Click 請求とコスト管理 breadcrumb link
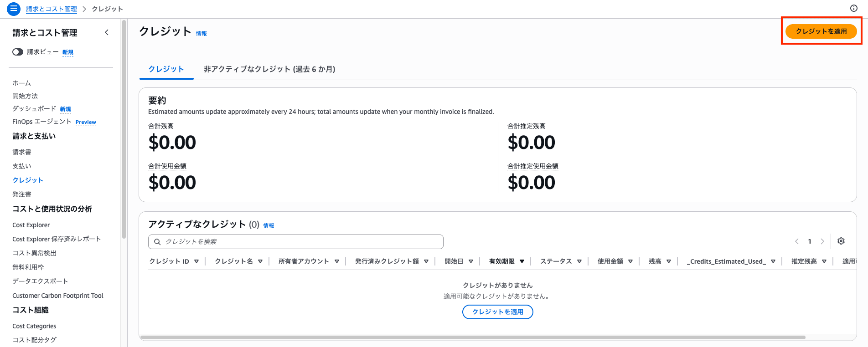This screenshot has width=868, height=347. (x=52, y=9)
